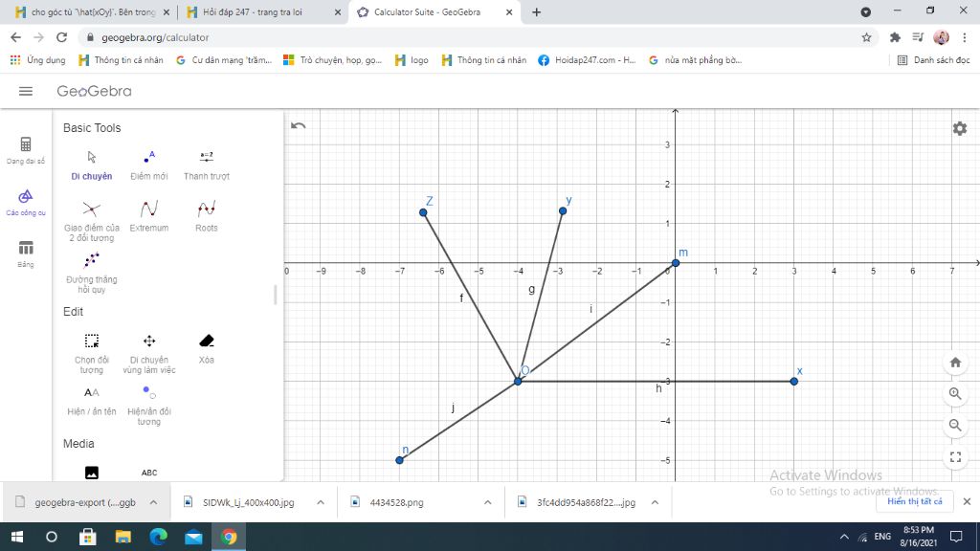The height and width of the screenshot is (551, 980).
Task: Open the Dạng đại số algebra view
Action: pyautogui.click(x=26, y=150)
